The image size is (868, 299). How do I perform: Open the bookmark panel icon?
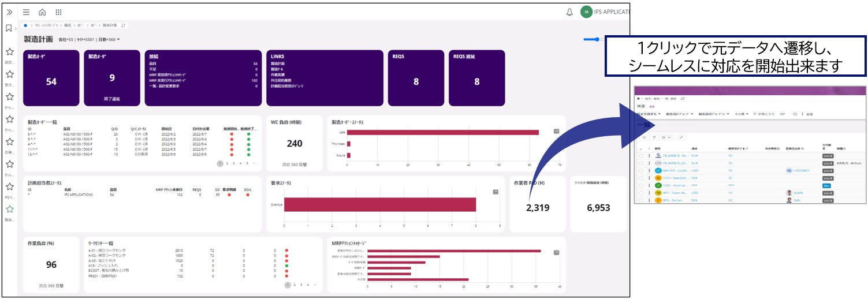[x=9, y=28]
